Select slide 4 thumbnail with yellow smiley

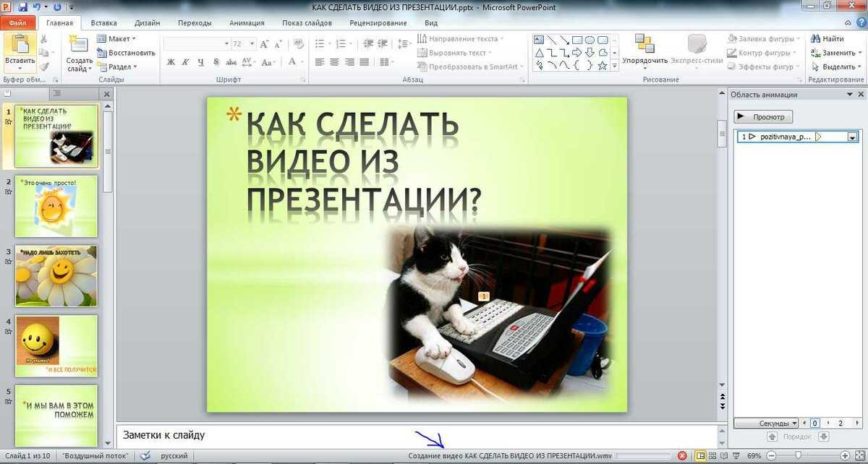[x=56, y=345]
